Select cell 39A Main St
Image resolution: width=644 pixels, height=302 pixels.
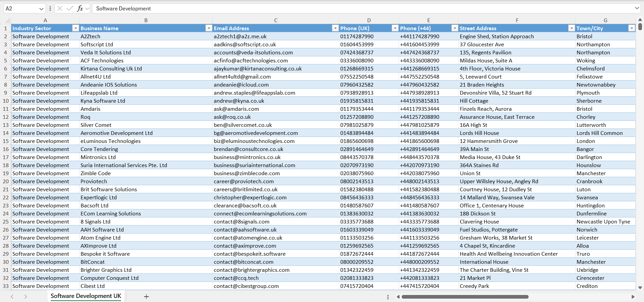point(517,149)
